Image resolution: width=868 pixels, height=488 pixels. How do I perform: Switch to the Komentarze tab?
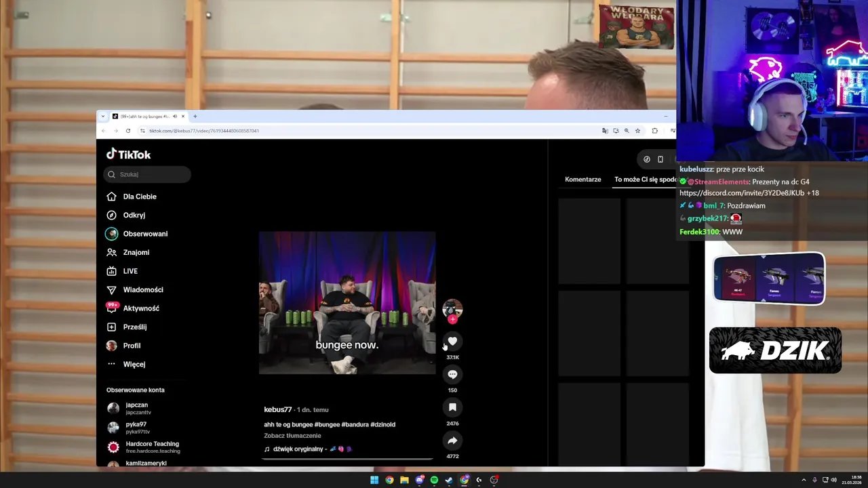[x=583, y=180]
